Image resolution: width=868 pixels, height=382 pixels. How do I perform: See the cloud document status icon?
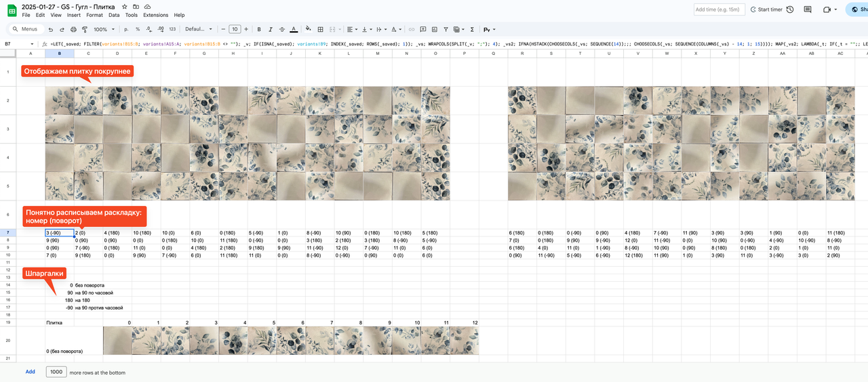[148, 6]
